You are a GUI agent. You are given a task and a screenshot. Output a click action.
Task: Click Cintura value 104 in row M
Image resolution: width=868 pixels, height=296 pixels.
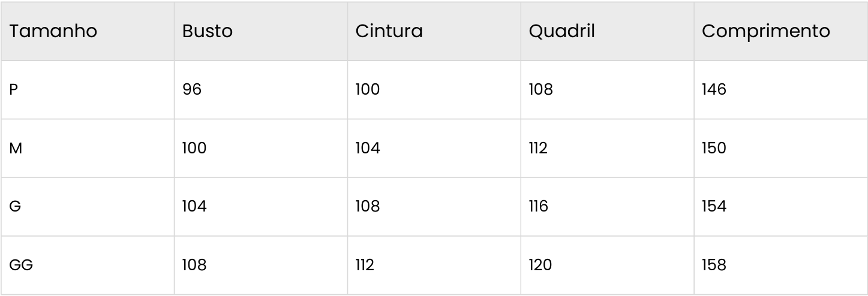(368, 149)
